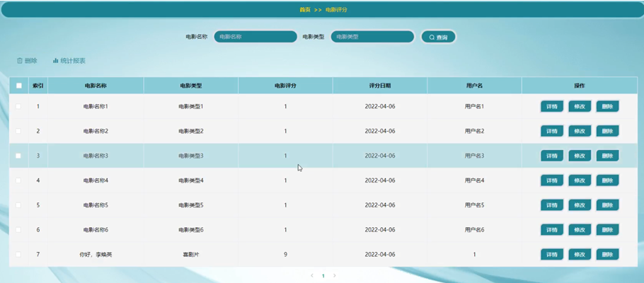Viewport: 644px width, 283px height.
Task: Check the box for 电影名称1 row
Action: click(x=18, y=106)
